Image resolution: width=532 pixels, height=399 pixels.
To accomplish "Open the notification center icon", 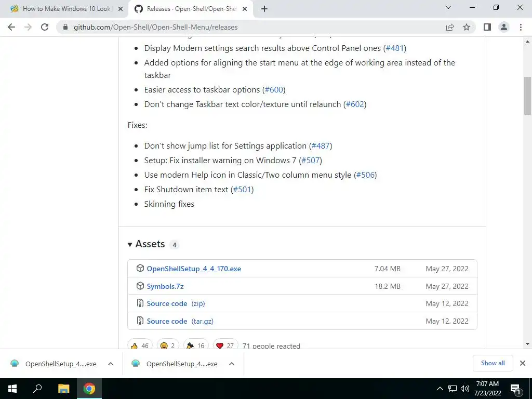I will click(x=516, y=389).
